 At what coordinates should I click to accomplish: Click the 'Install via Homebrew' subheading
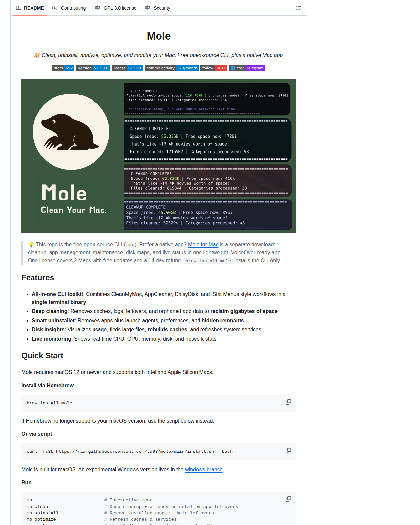coord(48,386)
